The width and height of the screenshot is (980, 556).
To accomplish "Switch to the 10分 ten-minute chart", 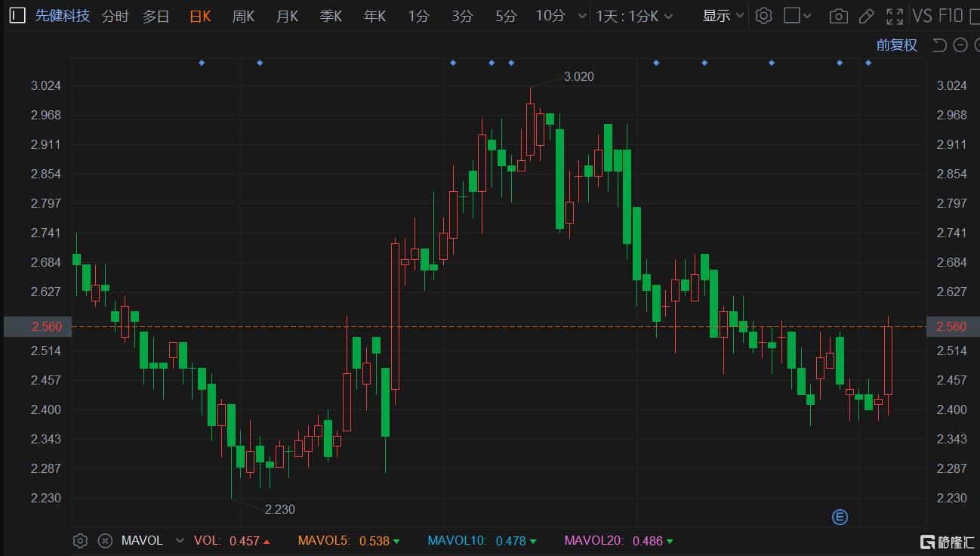I will coord(550,16).
